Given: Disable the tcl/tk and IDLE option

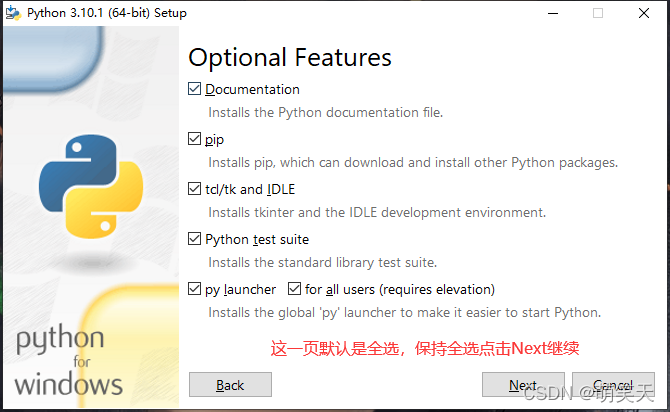Looking at the screenshot, I should [195, 189].
